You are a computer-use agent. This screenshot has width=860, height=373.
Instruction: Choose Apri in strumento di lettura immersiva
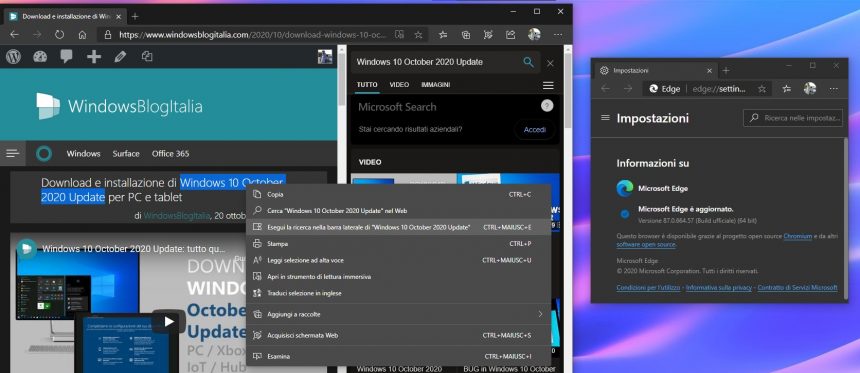point(398,276)
